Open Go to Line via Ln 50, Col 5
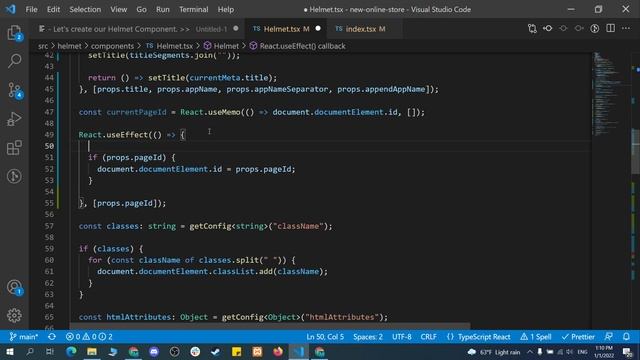The height and width of the screenshot is (360, 640). pos(325,337)
